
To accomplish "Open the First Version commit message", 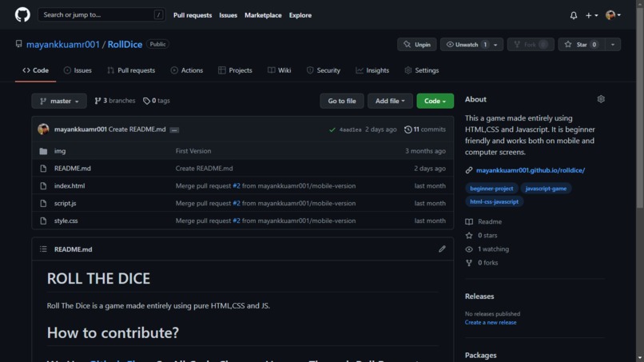I will (x=193, y=151).
